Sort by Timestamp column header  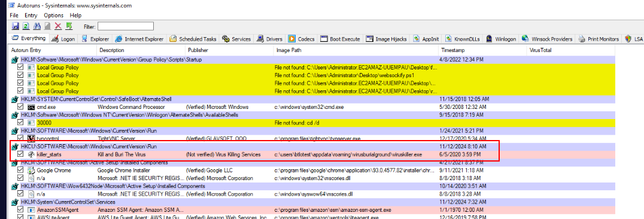pos(482,50)
